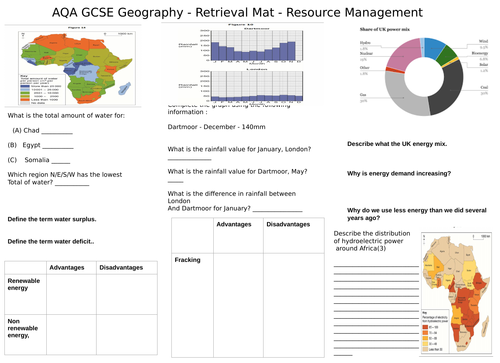Click the 'Why is energy demand increasing?' question
The image size is (500, 363).
coord(399,173)
